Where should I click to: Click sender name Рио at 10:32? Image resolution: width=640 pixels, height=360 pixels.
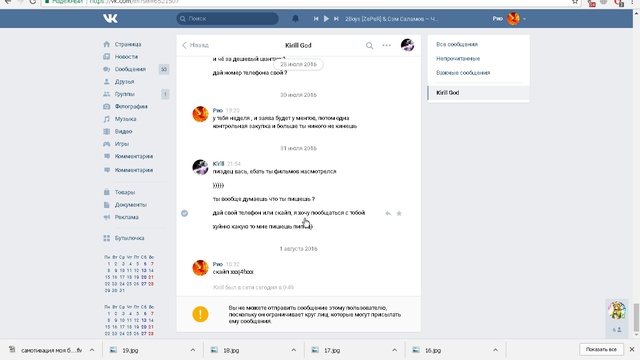click(218, 264)
